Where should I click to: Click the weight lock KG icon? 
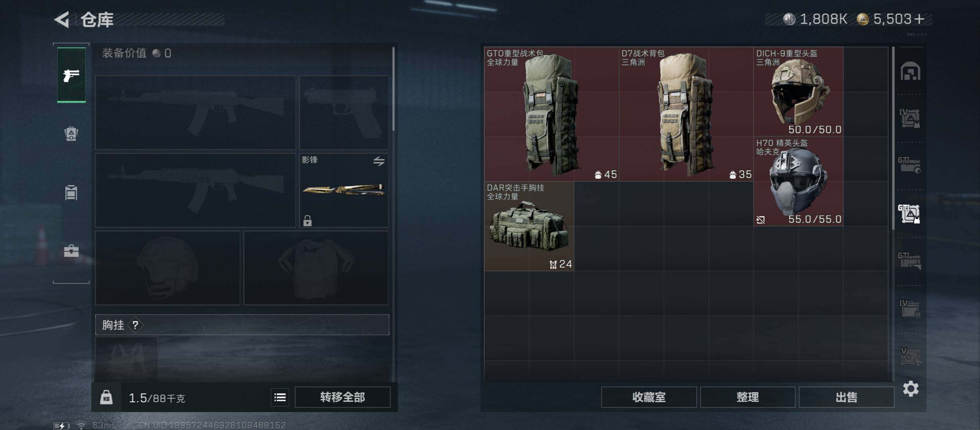106,397
